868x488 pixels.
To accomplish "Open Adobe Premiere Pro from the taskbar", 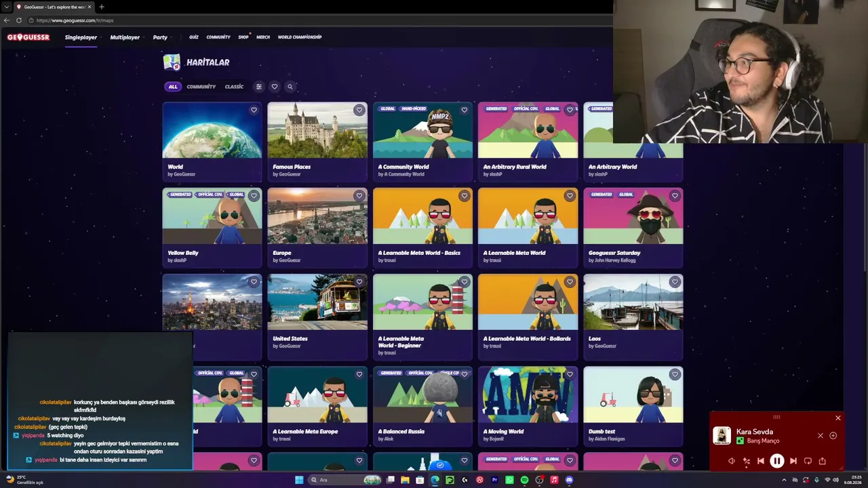I will click(x=494, y=480).
